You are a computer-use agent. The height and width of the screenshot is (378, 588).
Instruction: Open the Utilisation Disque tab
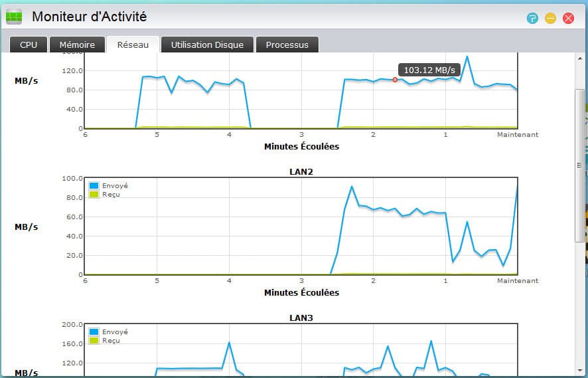[x=207, y=45]
